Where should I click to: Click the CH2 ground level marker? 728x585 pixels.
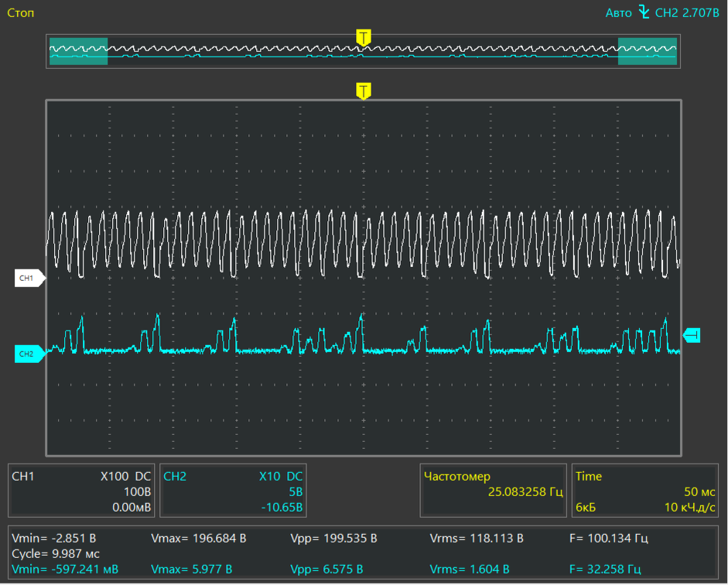tap(29, 354)
